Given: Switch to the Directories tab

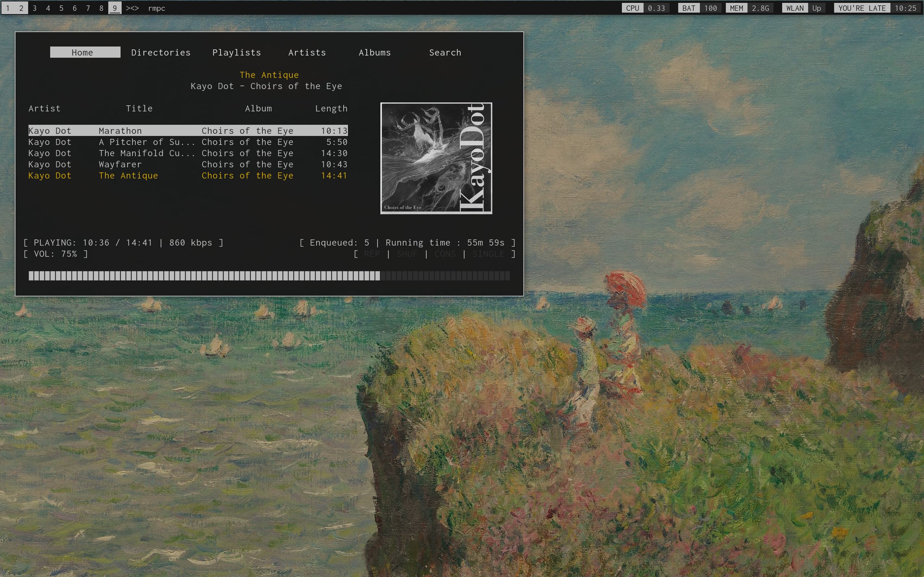Looking at the screenshot, I should [x=161, y=52].
